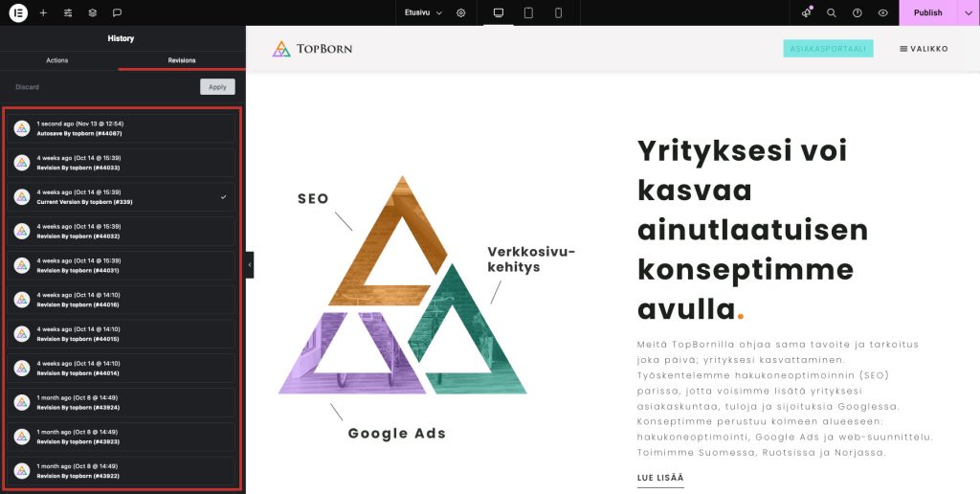Open the VALIKKO hamburger menu

(x=924, y=49)
